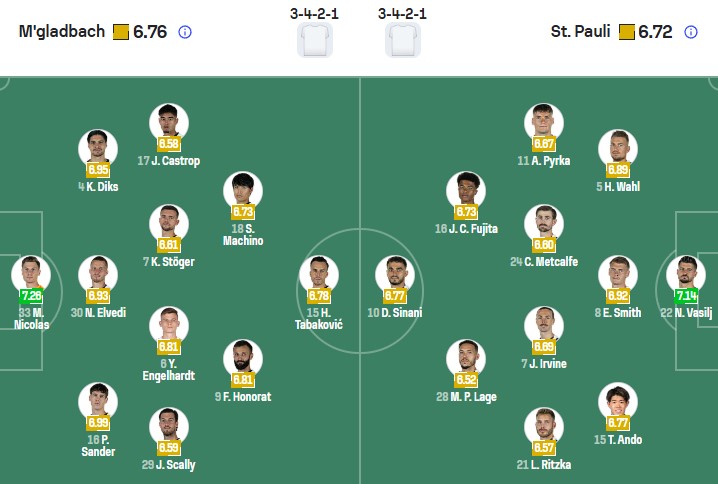Select N. Vasilj's player avatar
This screenshot has height=484, width=718.
pos(687,274)
